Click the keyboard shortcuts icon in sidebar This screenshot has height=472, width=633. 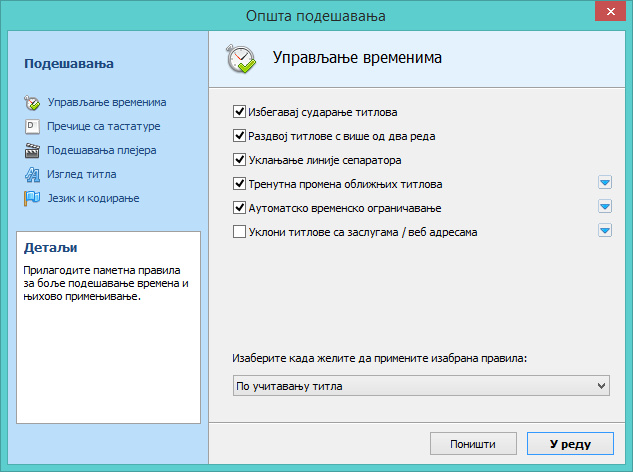click(x=31, y=126)
